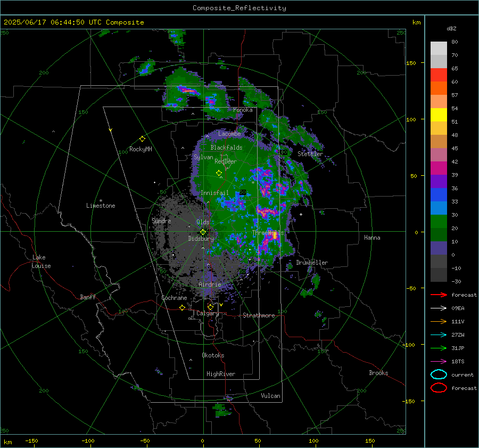Select the magenta 42 dBZ swatch
479x448 pixels.
click(439, 168)
